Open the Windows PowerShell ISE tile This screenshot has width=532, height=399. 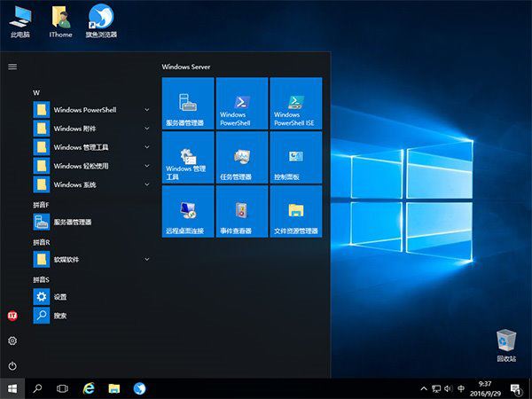coord(296,103)
